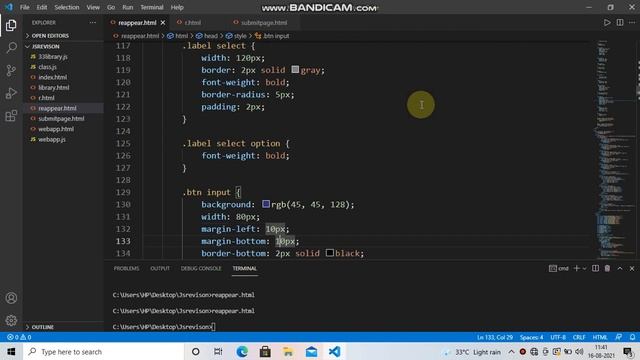Collapse the JSREVISON folder section
Image resolution: width=640 pixels, height=360 pixels.
[x=46, y=47]
